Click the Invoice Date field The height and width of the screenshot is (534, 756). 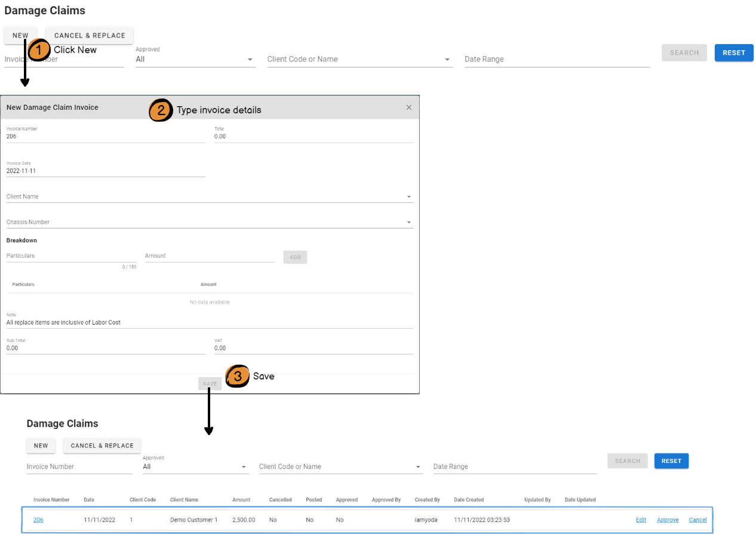coord(105,171)
